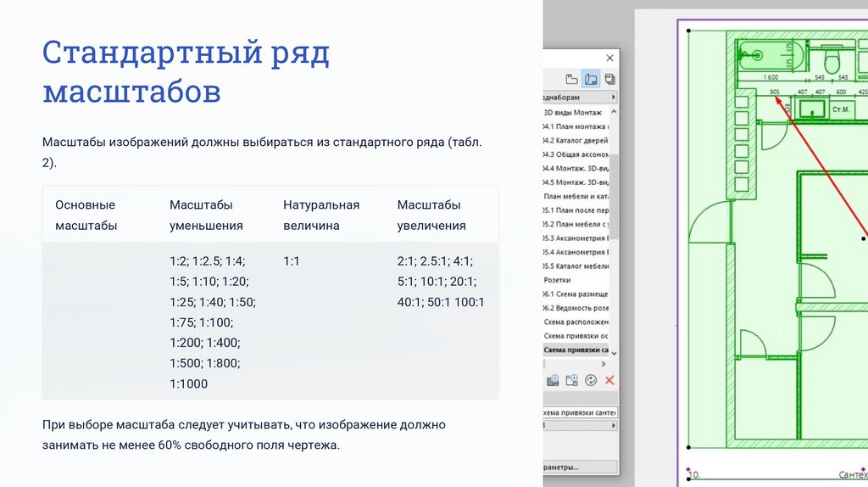Screen dimensions: 868x487
Task: Select the highlighted View Map icon
Action: pos(591,79)
